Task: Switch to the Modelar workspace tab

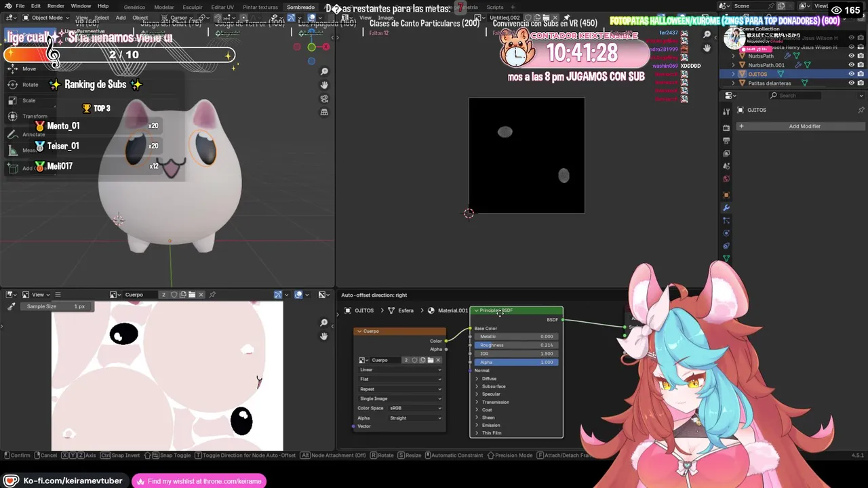Action: coord(164,7)
